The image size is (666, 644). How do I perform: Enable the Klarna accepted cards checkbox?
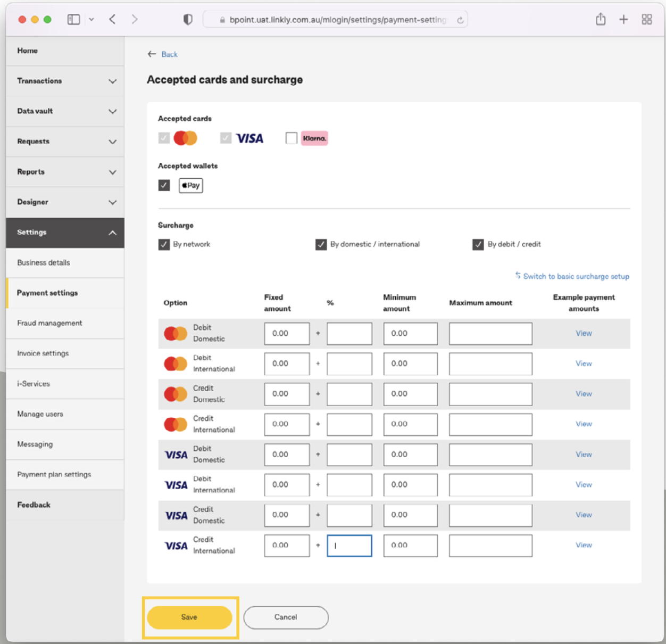[291, 138]
